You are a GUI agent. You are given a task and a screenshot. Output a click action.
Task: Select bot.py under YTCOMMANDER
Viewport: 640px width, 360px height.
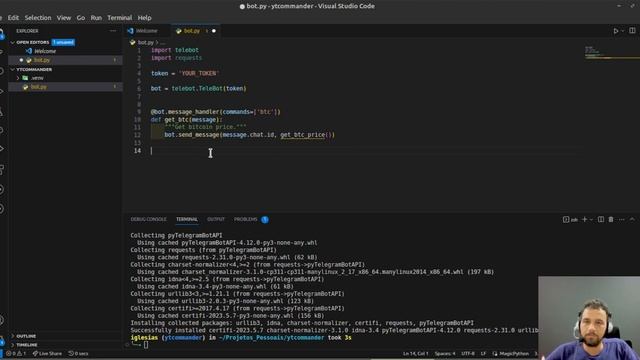[x=39, y=87]
